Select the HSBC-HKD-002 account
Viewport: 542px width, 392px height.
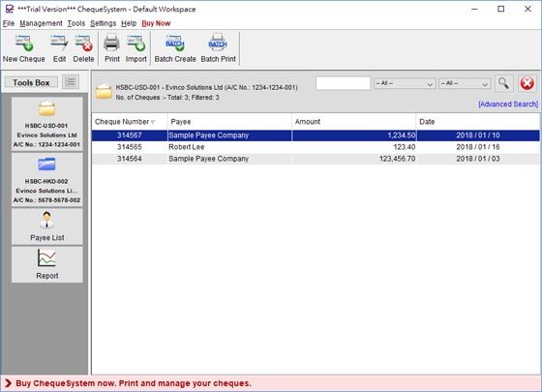pos(47,180)
